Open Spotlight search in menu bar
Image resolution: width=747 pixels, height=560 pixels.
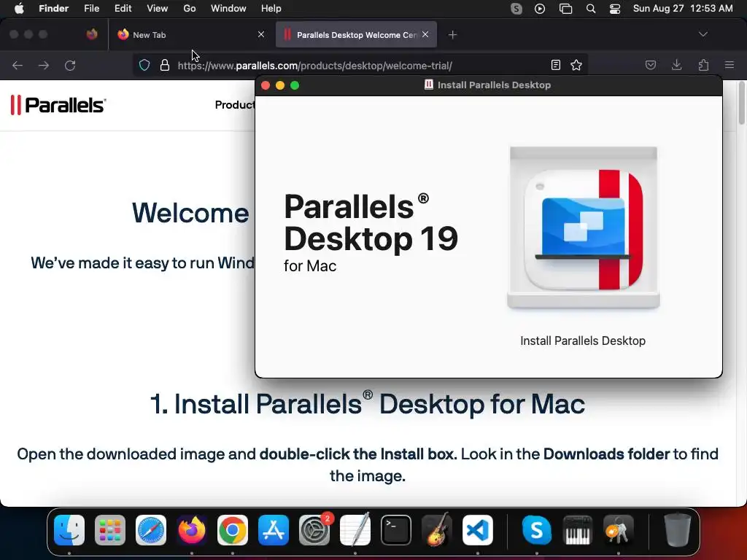pyautogui.click(x=591, y=9)
